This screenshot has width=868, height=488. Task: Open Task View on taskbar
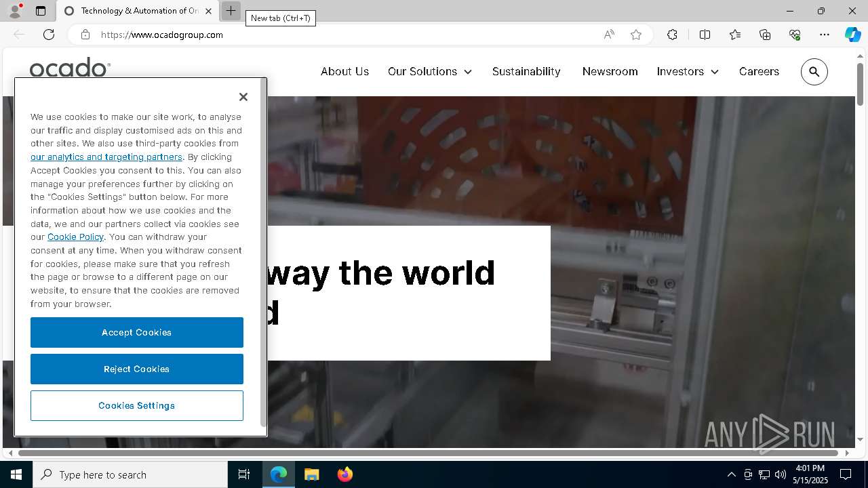(x=244, y=474)
